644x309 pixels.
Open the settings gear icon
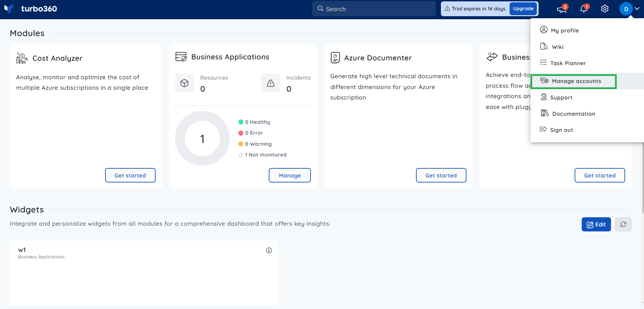[x=605, y=9]
